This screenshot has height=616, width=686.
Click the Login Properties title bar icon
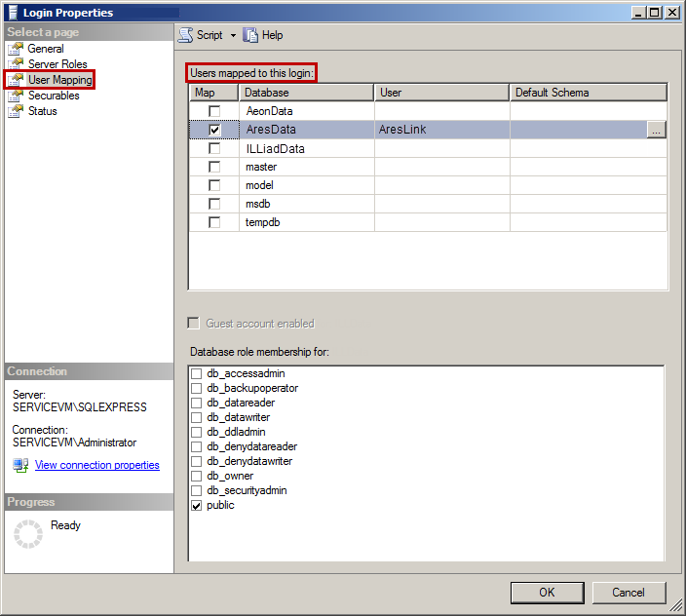point(12,13)
